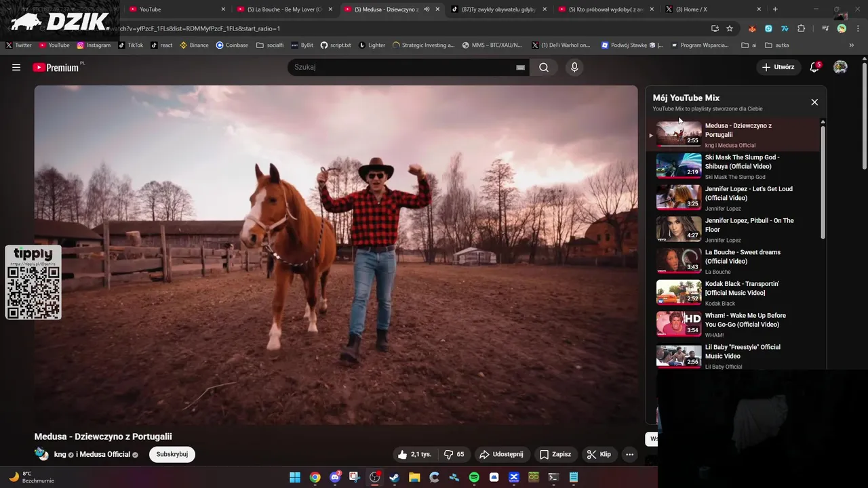
Task: Open File Explorer from the taskbar
Action: (414, 477)
